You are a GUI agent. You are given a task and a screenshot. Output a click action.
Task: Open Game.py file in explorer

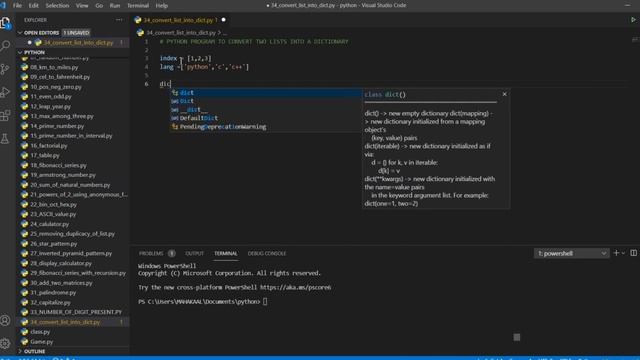click(x=42, y=342)
